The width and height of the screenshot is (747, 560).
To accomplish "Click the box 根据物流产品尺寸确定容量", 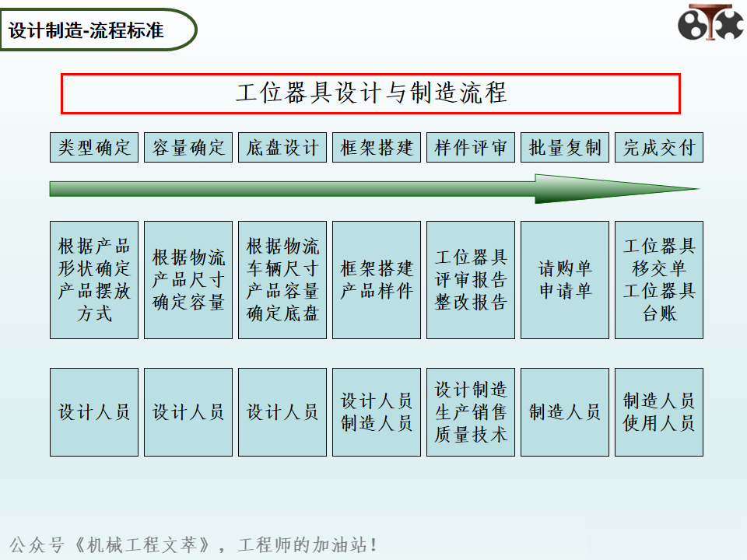I will [188, 280].
